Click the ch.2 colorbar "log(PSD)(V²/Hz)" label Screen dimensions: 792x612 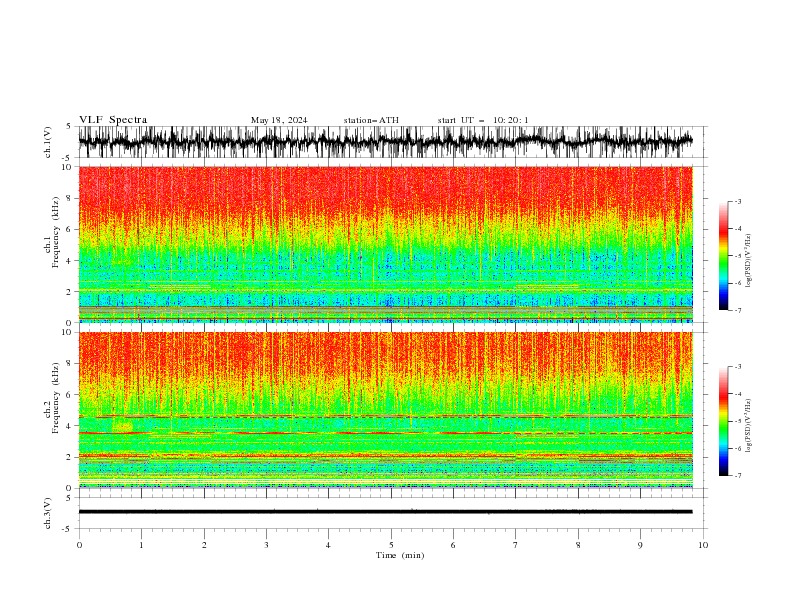pyautogui.click(x=748, y=426)
